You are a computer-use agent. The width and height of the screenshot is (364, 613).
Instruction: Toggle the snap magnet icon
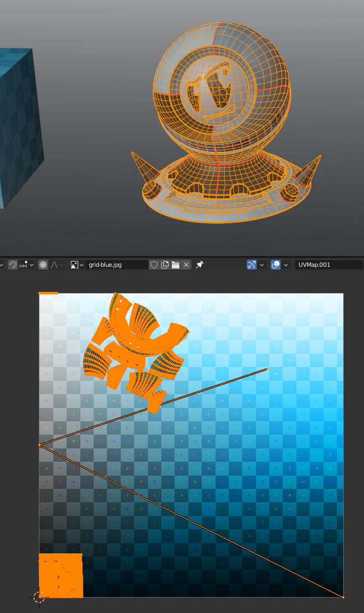pos(13,265)
